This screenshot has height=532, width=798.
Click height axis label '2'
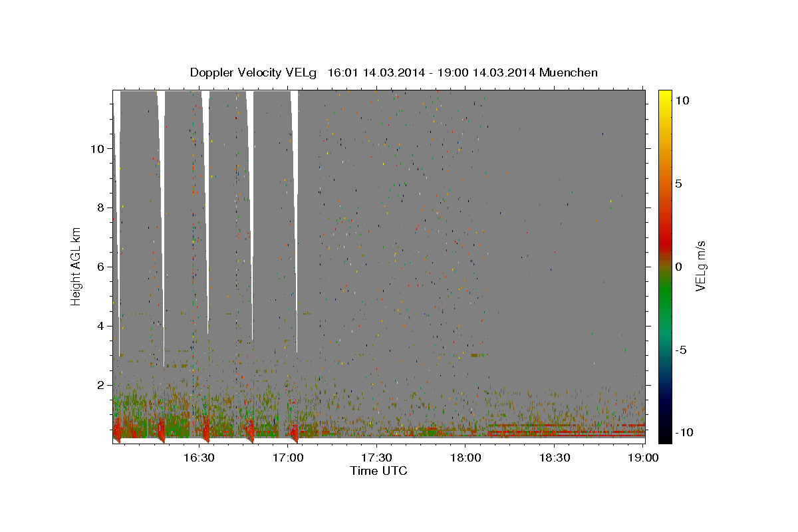[x=100, y=385]
